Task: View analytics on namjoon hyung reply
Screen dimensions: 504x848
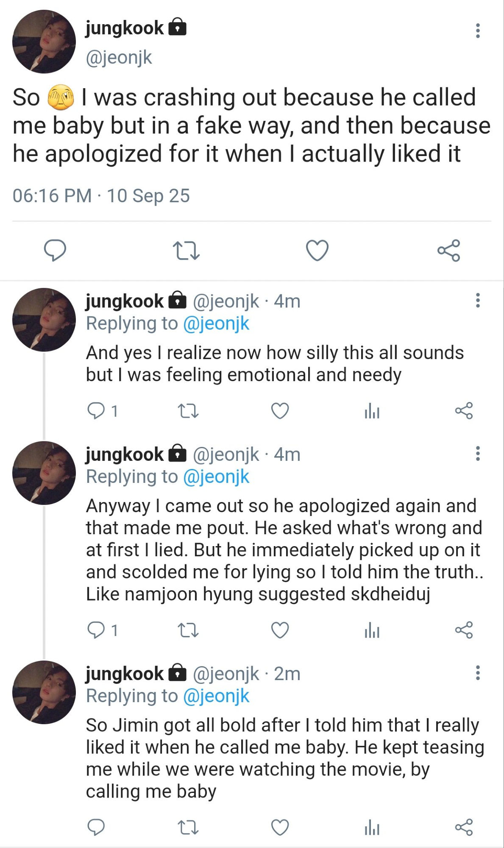Action: pos(372,630)
